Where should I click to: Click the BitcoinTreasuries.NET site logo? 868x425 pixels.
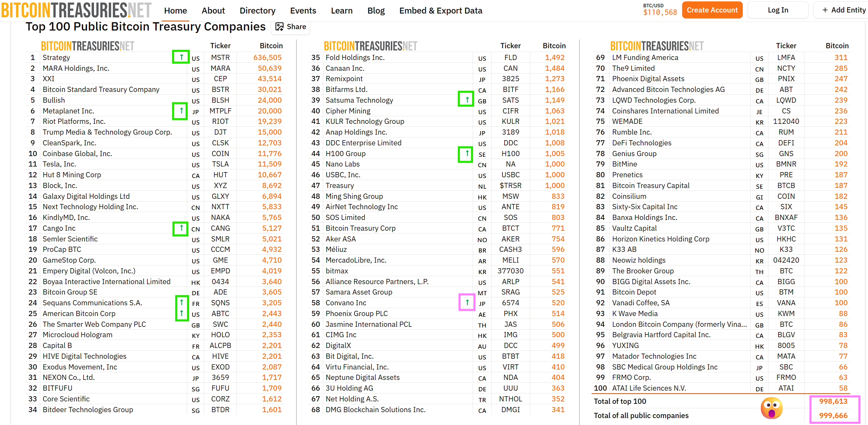(x=76, y=10)
